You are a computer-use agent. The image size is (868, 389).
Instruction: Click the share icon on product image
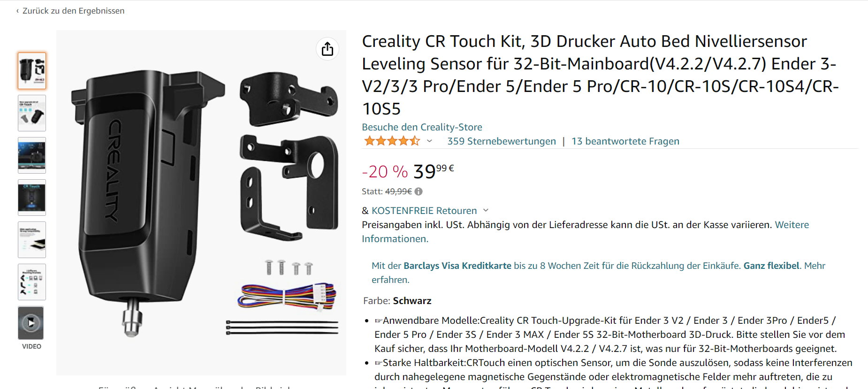coord(327,49)
